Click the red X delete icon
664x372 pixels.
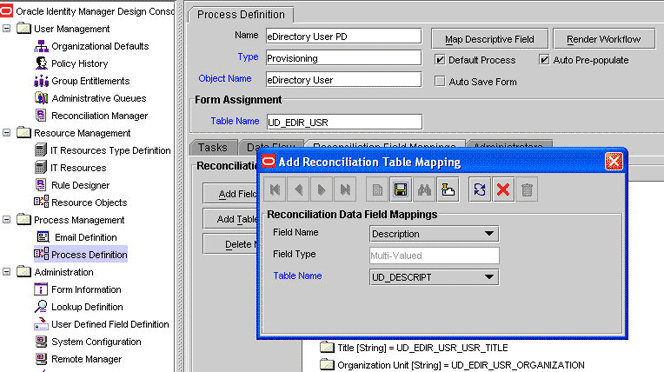click(503, 189)
